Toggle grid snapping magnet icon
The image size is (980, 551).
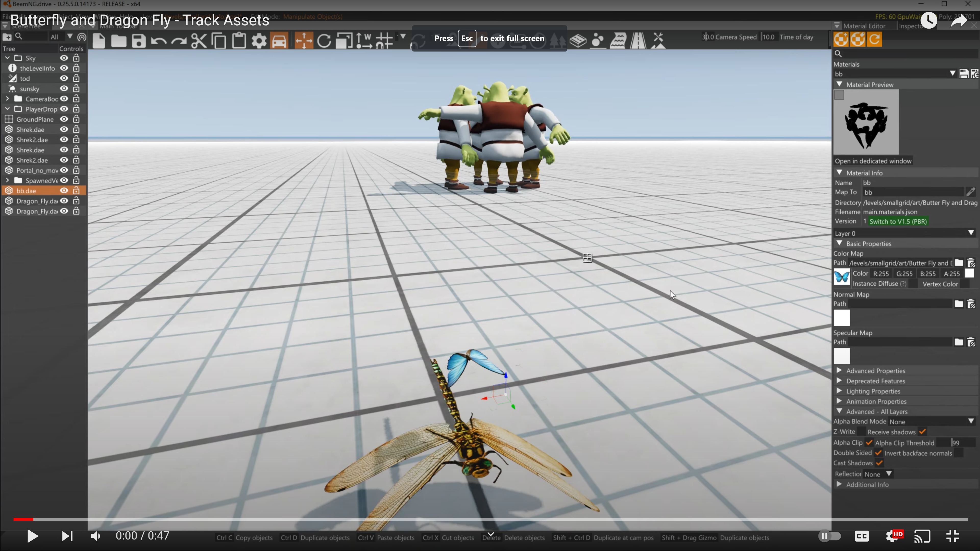384,41
